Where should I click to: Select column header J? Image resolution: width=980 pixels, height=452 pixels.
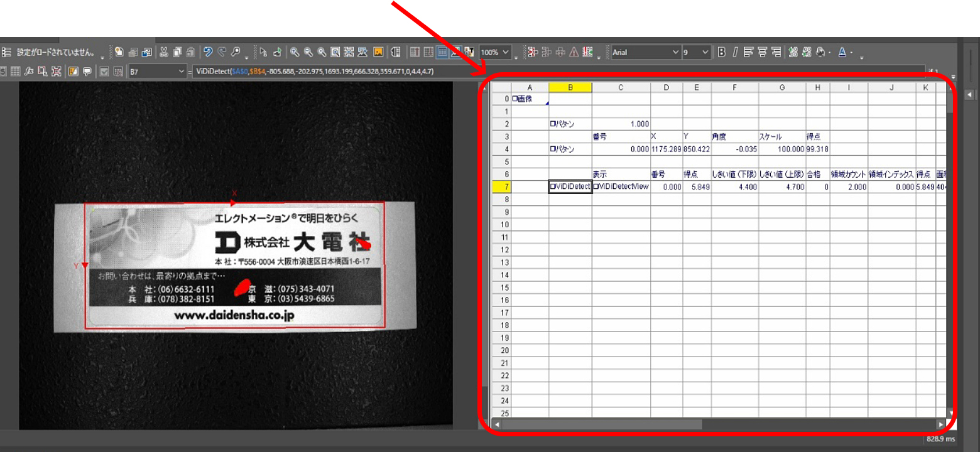(x=891, y=87)
